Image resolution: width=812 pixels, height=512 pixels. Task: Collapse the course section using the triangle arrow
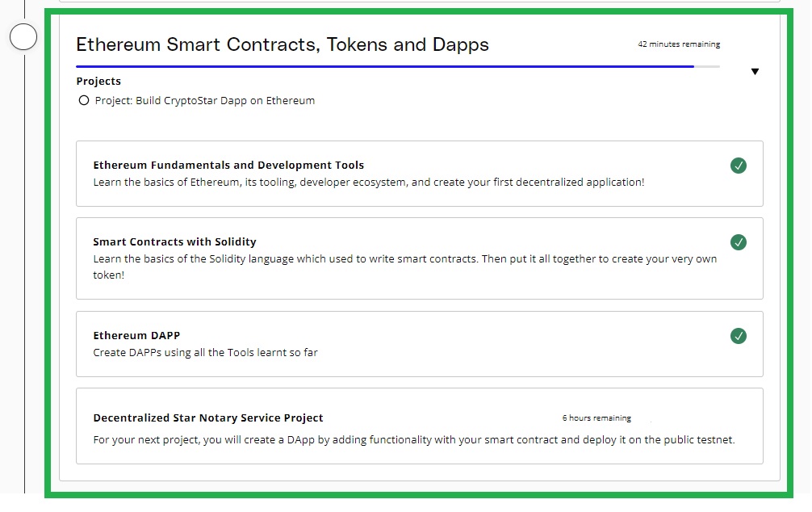click(x=755, y=71)
